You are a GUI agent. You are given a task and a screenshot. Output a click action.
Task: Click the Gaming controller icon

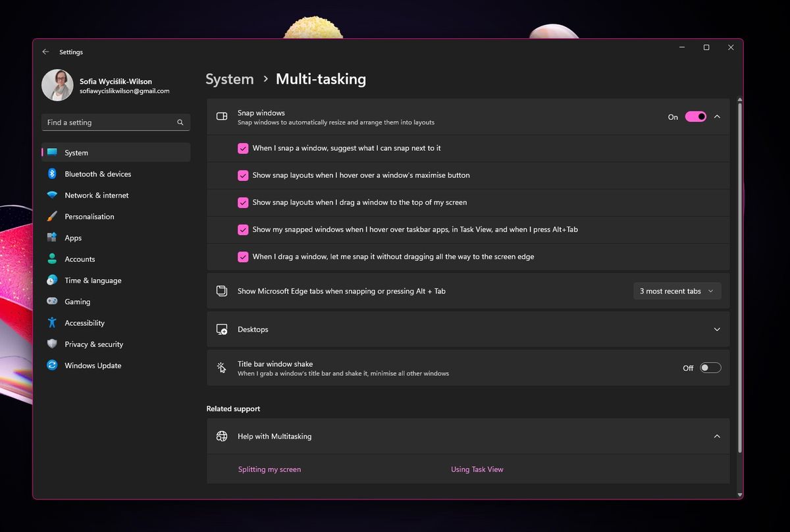click(x=52, y=302)
